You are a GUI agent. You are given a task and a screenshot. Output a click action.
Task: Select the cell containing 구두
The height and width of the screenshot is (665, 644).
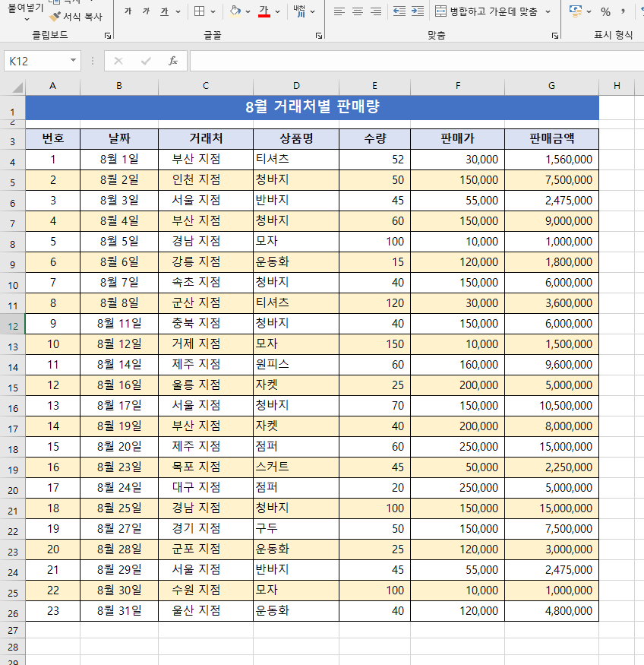pyautogui.click(x=296, y=529)
